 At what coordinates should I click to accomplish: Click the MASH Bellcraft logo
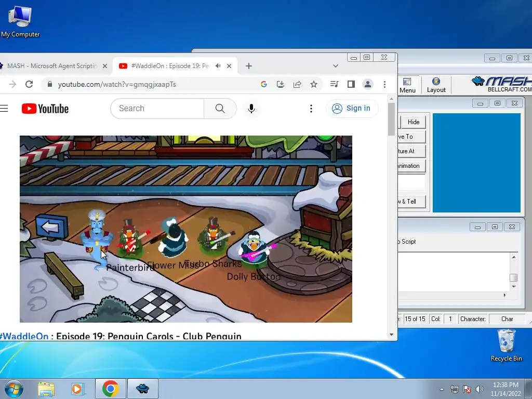(x=501, y=84)
